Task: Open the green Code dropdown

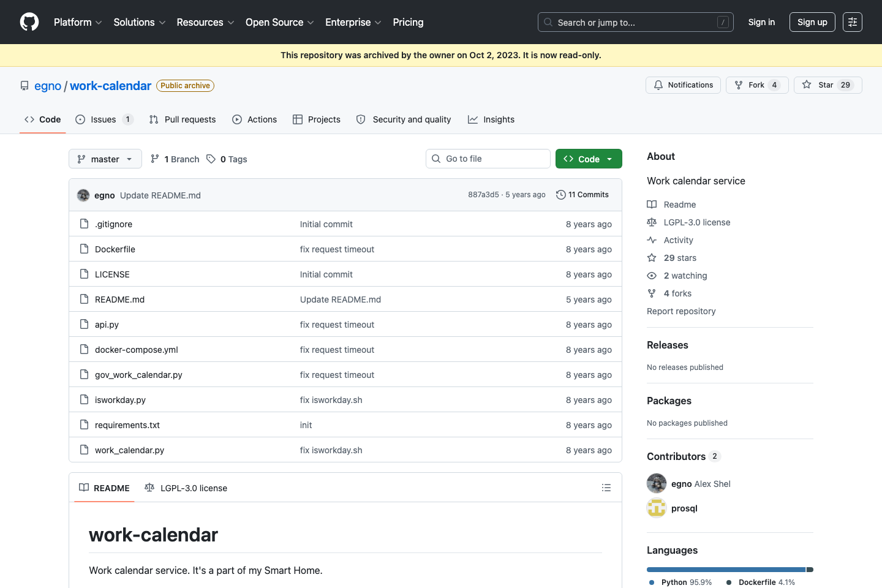Action: [588, 158]
